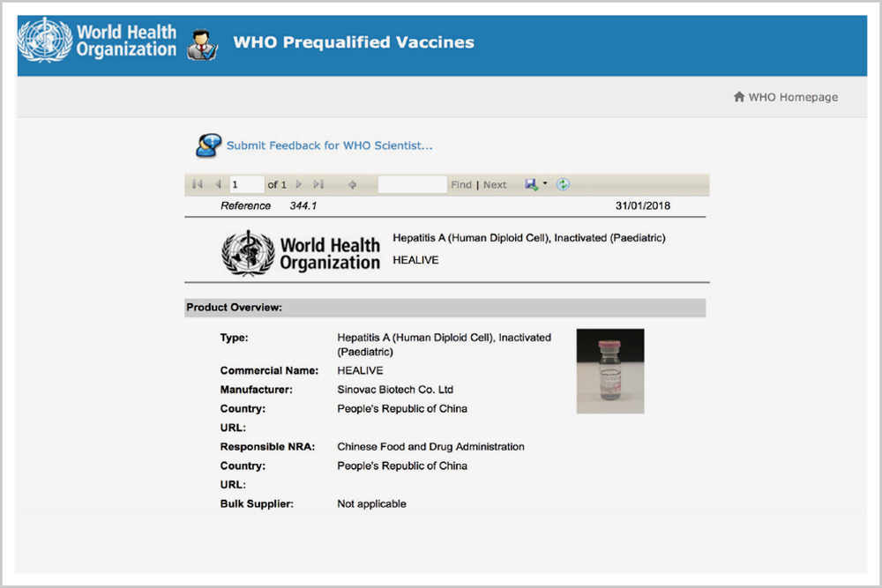
Task: Click the HEALIVE commercial name value
Action: click(360, 370)
